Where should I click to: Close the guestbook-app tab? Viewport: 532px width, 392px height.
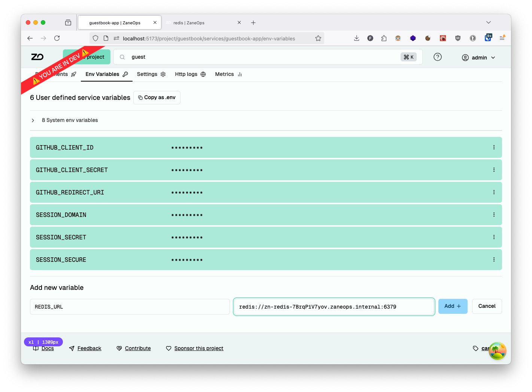pyautogui.click(x=155, y=22)
